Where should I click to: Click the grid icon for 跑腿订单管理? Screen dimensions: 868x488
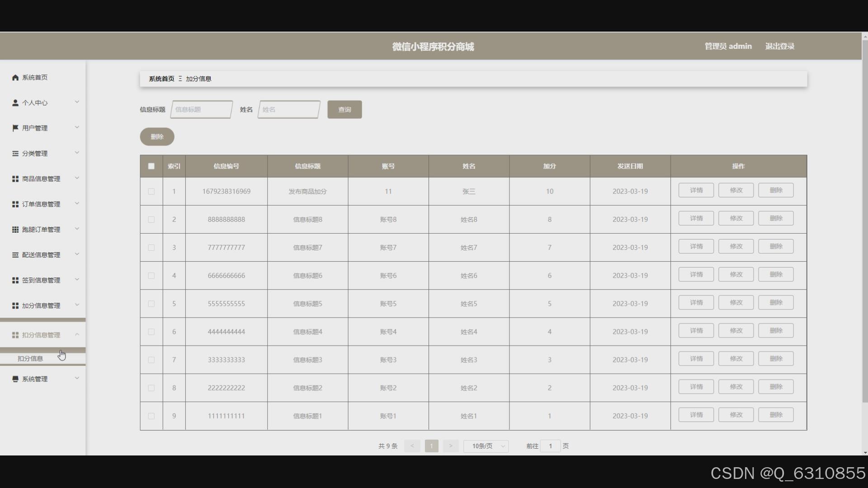click(x=15, y=230)
